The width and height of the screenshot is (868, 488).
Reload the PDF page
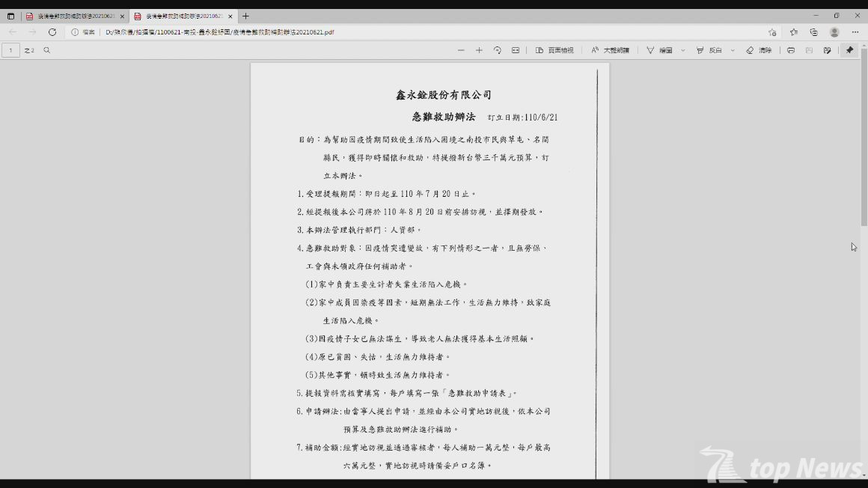click(52, 32)
